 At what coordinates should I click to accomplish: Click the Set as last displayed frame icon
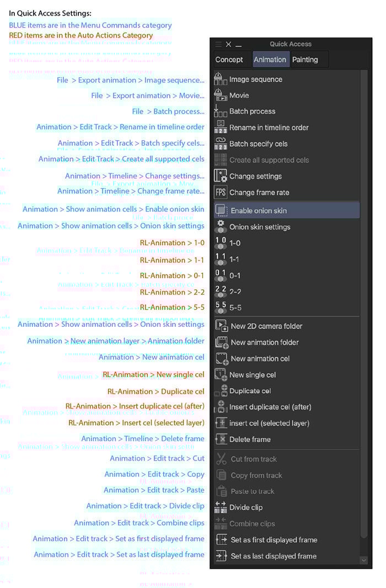[x=221, y=556]
